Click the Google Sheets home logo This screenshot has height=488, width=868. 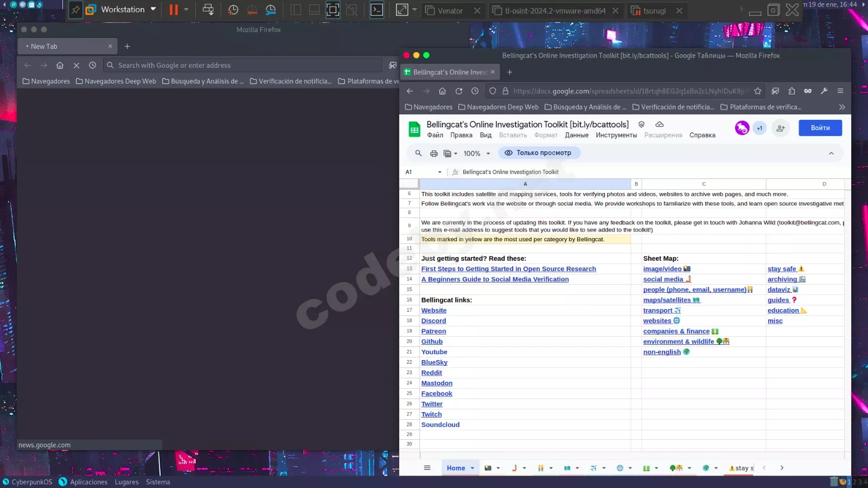(414, 129)
